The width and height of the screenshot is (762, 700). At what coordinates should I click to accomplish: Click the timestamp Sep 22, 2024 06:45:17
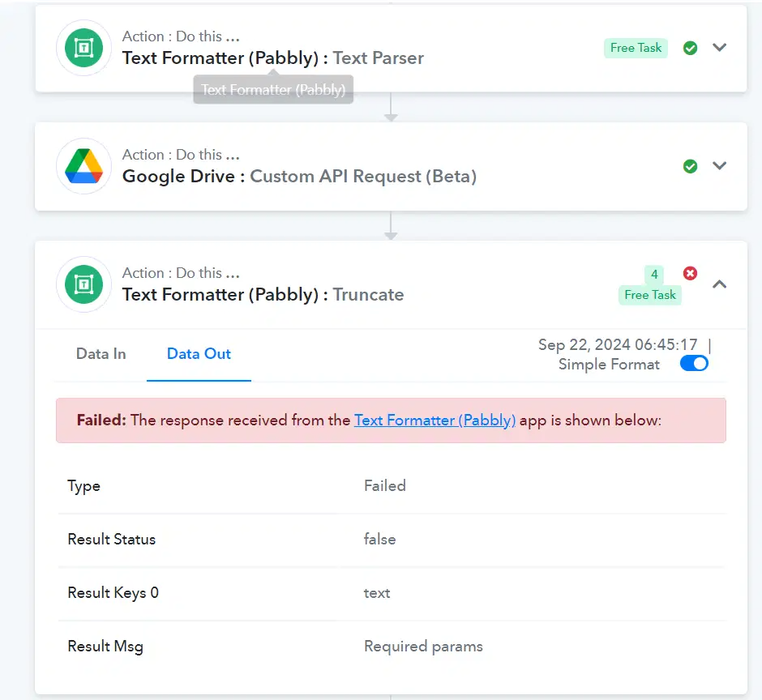tap(618, 345)
